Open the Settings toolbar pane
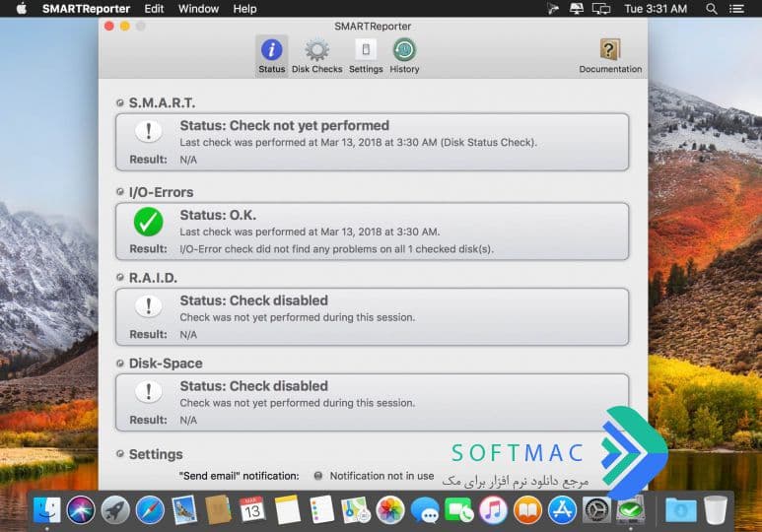This screenshot has width=762, height=532. tap(366, 55)
